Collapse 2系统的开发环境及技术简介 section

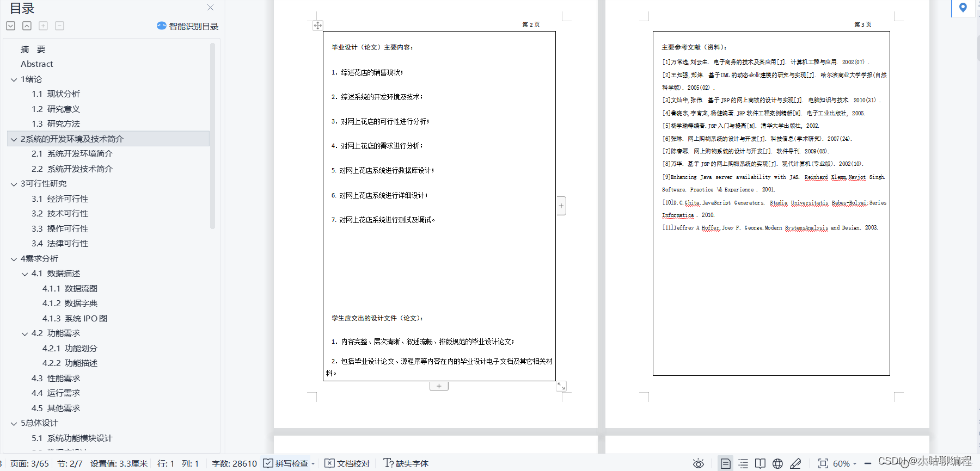click(x=14, y=139)
